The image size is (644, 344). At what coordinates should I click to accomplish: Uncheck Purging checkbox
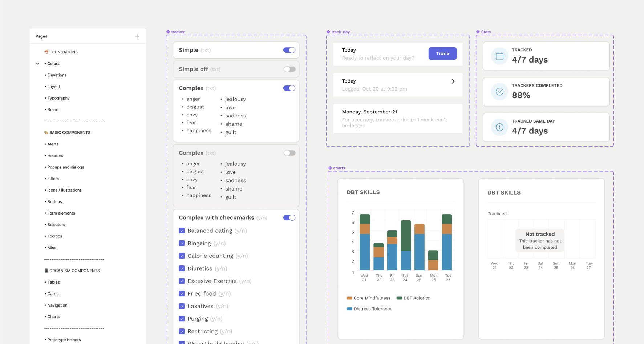[x=182, y=319]
